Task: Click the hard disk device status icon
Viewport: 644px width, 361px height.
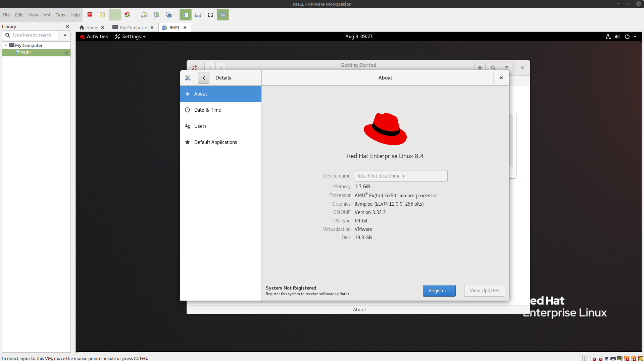Action: tap(586, 358)
